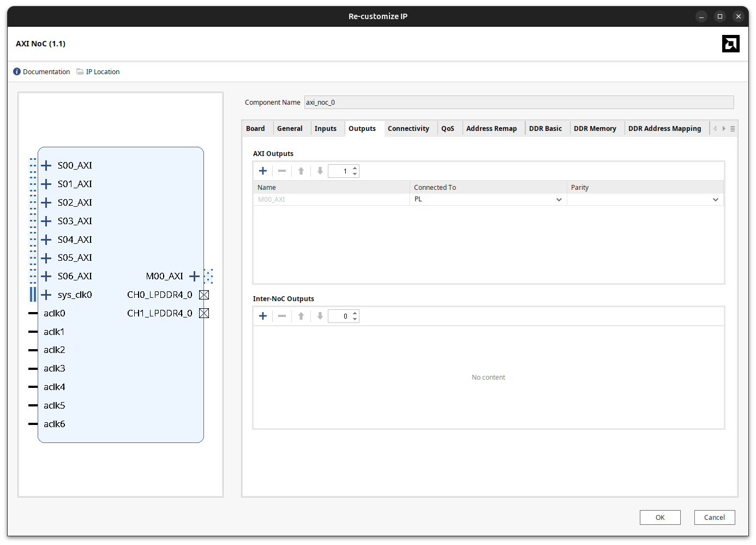The height and width of the screenshot is (545, 756).
Task: Click the Name column header
Action: (x=332, y=187)
